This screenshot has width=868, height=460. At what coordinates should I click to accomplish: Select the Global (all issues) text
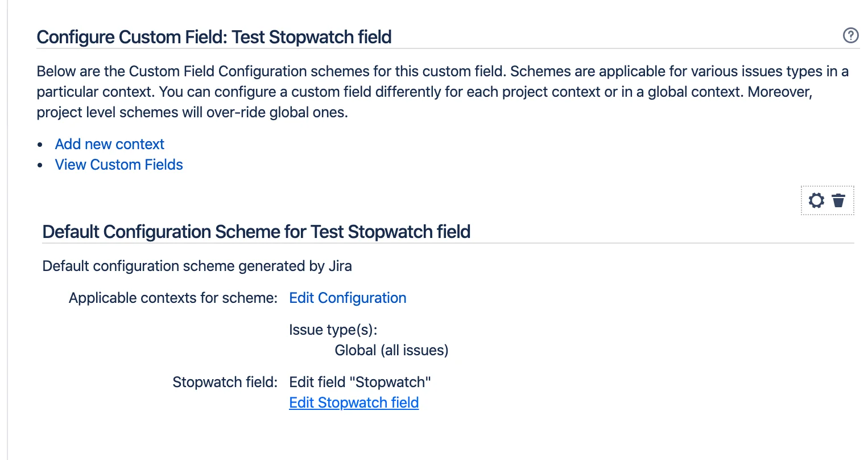point(391,350)
